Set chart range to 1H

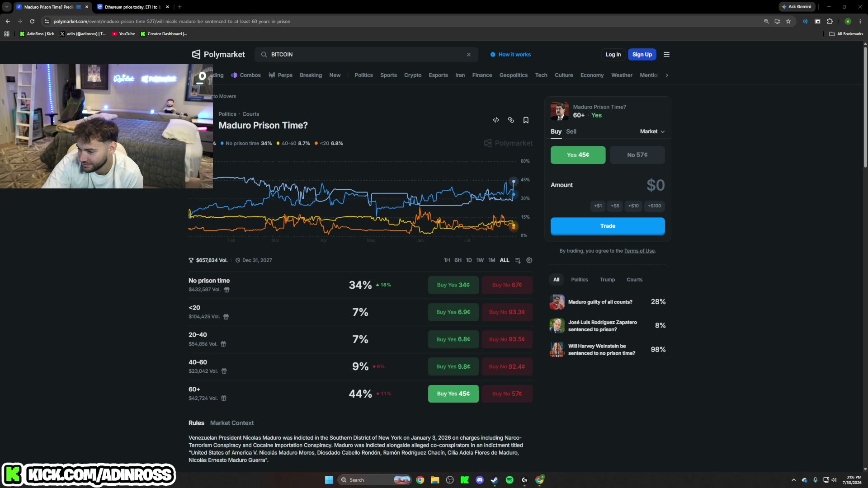point(447,260)
